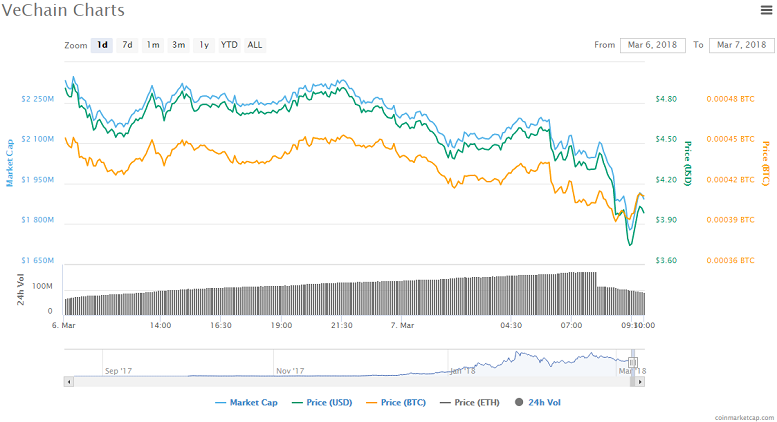Click the 0.00039 BTC axis label

click(x=730, y=220)
